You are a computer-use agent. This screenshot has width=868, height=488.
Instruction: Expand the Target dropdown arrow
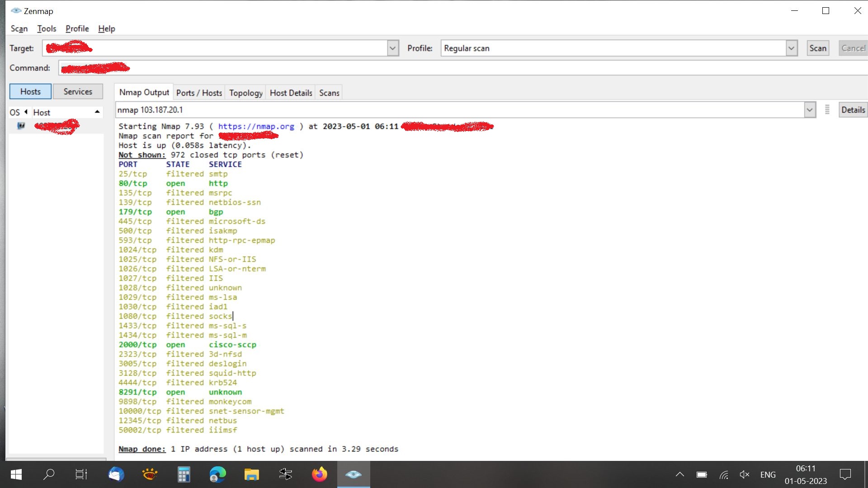(393, 48)
